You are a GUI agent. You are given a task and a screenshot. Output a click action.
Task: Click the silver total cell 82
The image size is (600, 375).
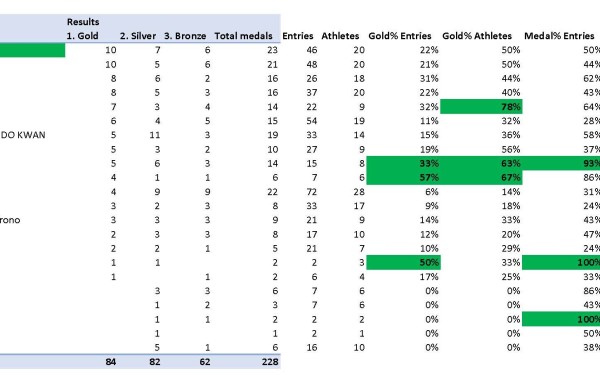tap(155, 362)
